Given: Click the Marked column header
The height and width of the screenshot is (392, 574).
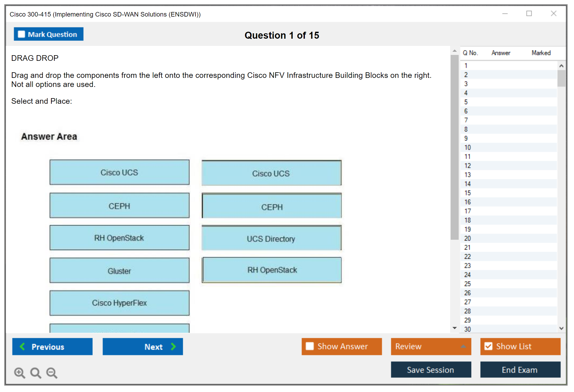Looking at the screenshot, I should click(x=541, y=53).
